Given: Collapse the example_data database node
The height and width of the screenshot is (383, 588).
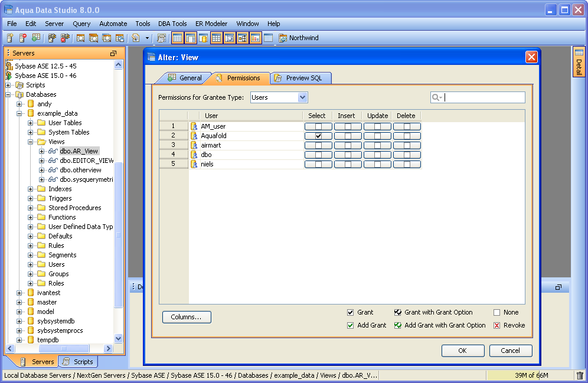Looking at the screenshot, I should click(19, 113).
